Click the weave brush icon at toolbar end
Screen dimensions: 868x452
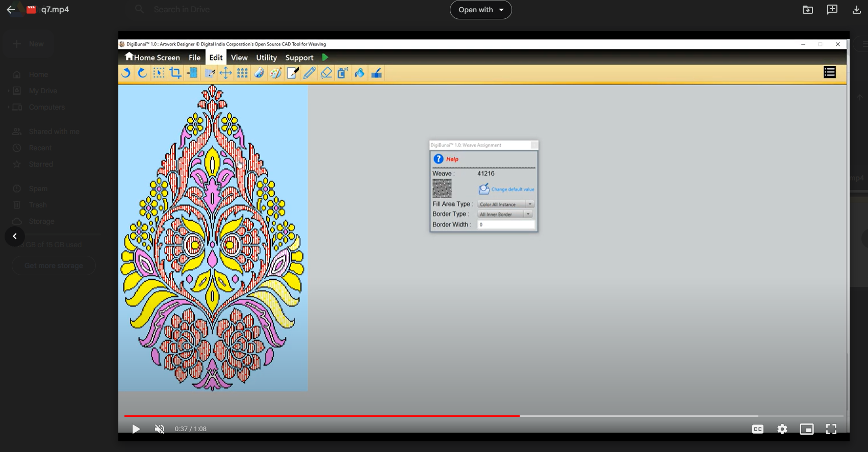376,73
